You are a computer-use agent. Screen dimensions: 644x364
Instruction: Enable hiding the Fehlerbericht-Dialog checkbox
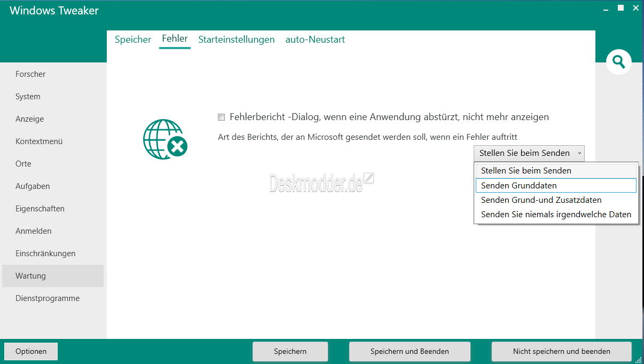(x=221, y=117)
